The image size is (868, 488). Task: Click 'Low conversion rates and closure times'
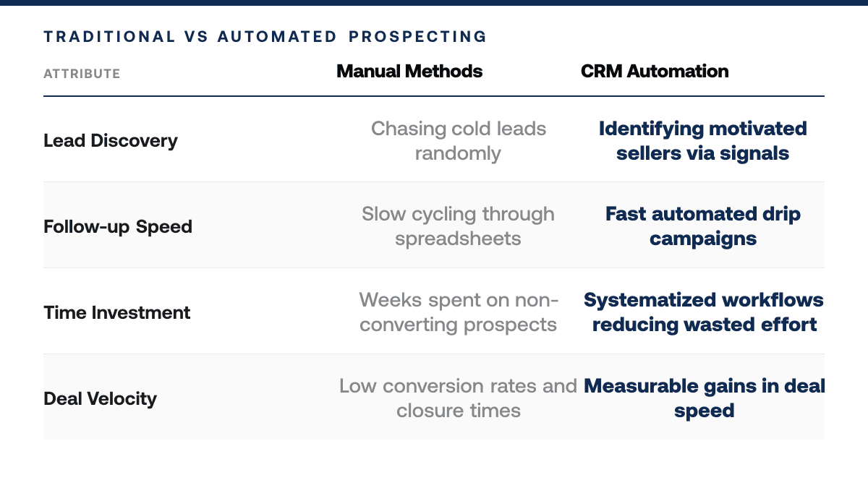pyautogui.click(x=458, y=398)
